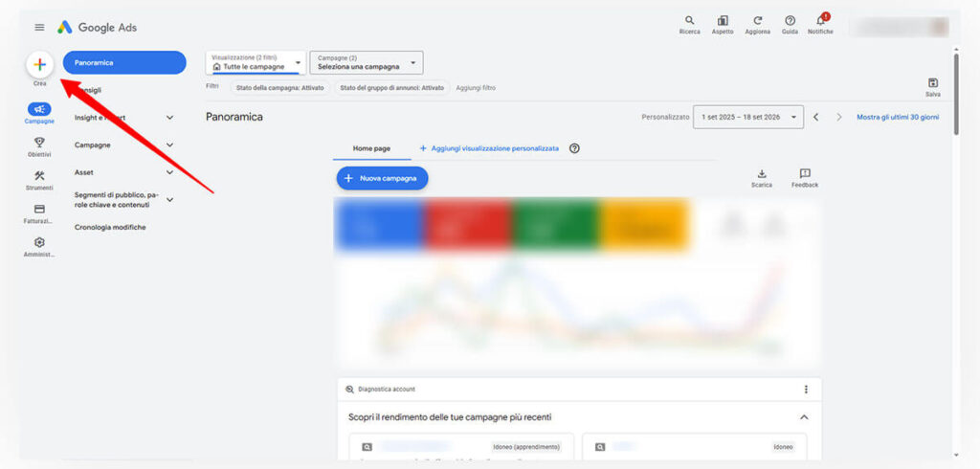Click the Personalizzato label
This screenshot has width=980, height=469.
(x=665, y=117)
